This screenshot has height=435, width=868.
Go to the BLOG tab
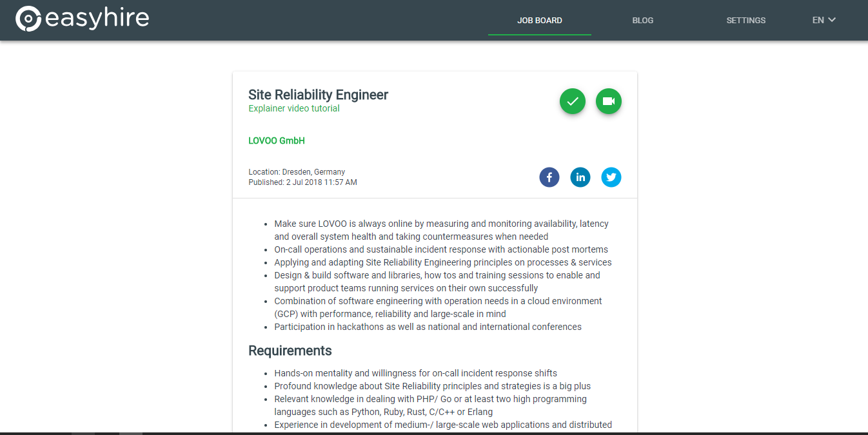643,21
